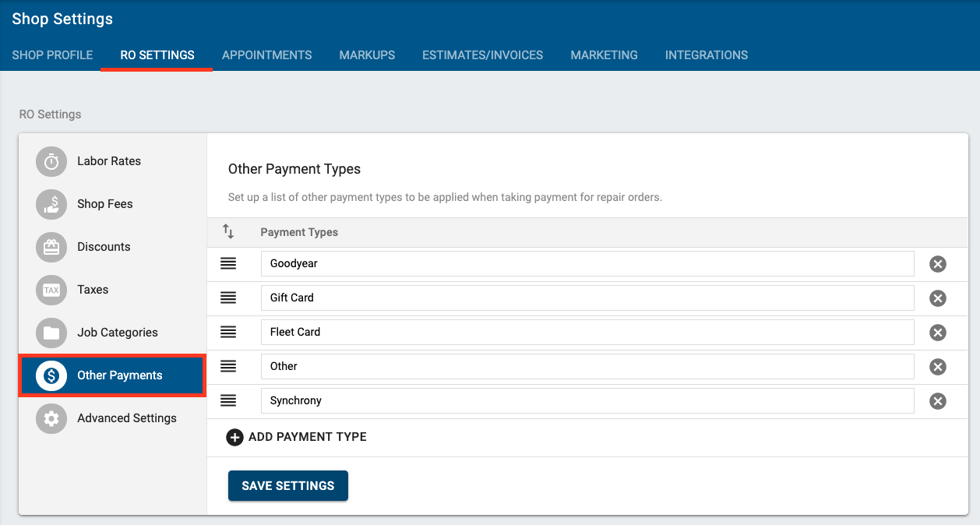Switch to the Appointments tab
980x525 pixels.
pos(266,55)
